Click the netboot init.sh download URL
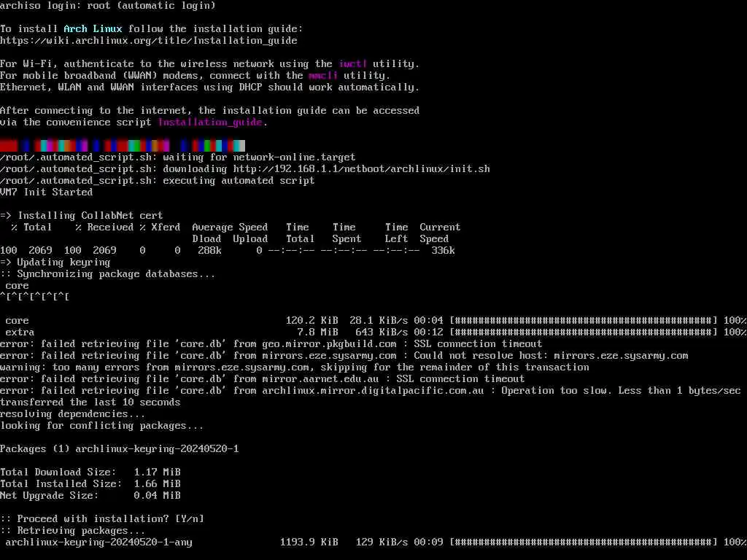747x560 pixels. point(362,168)
